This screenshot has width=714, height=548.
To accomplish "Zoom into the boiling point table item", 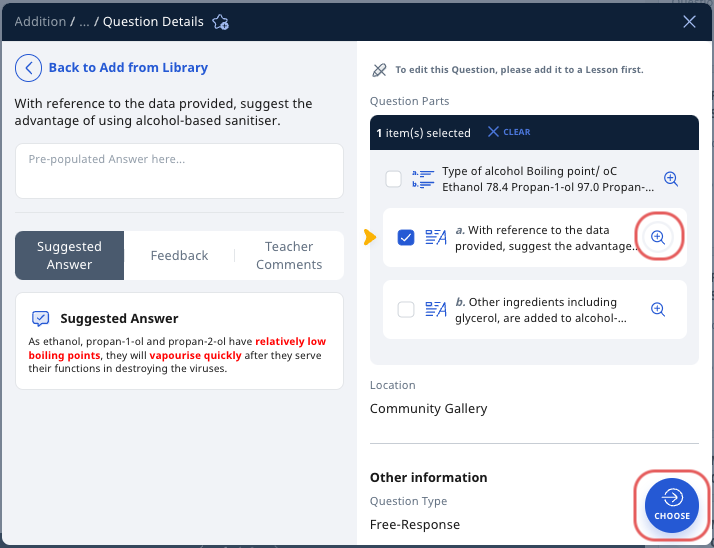I will coord(671,179).
